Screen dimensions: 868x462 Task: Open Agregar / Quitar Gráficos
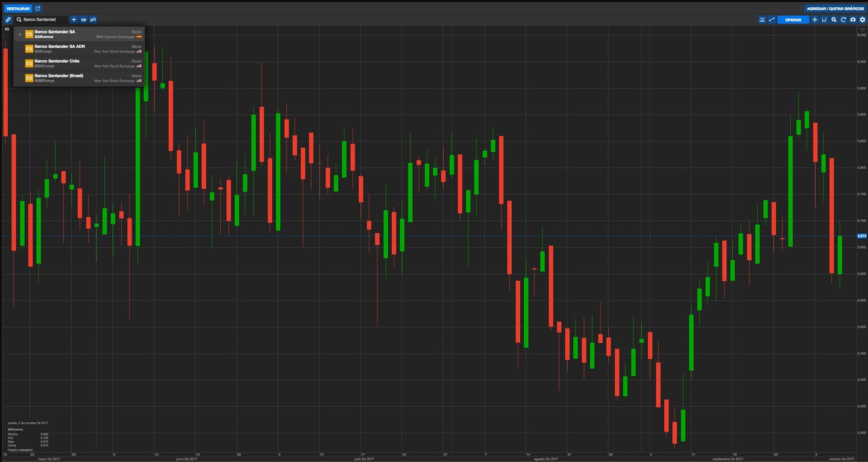[x=835, y=8]
